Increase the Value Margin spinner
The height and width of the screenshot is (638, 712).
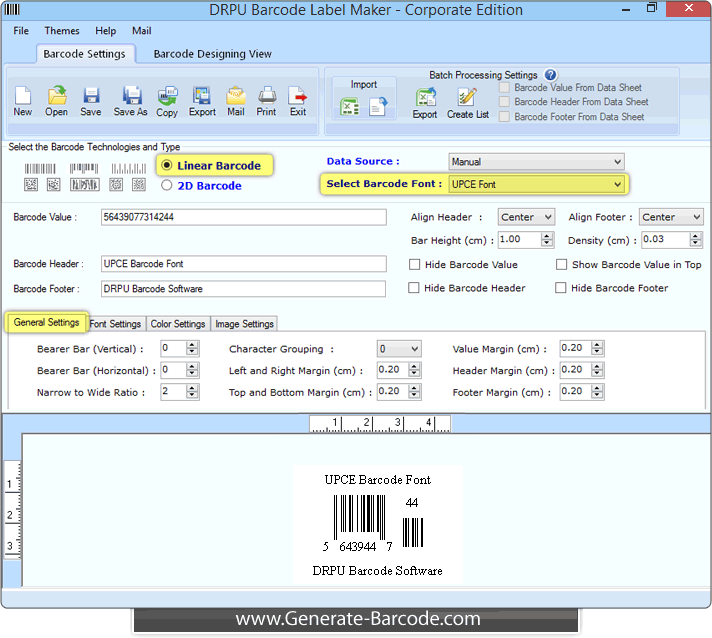pos(597,345)
